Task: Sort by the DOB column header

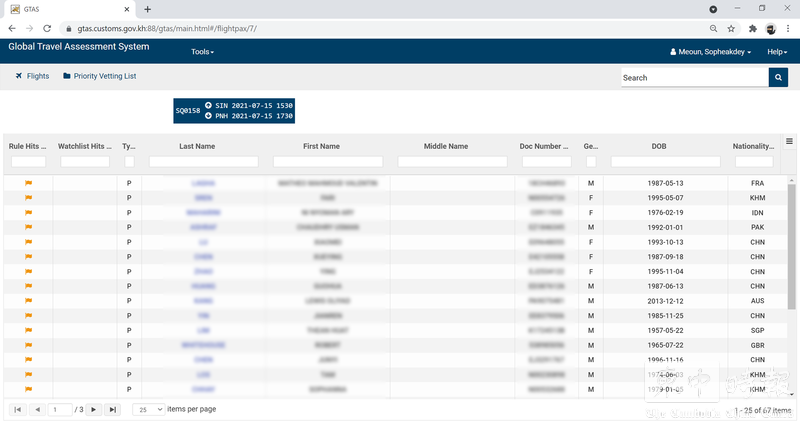Action: pos(658,146)
